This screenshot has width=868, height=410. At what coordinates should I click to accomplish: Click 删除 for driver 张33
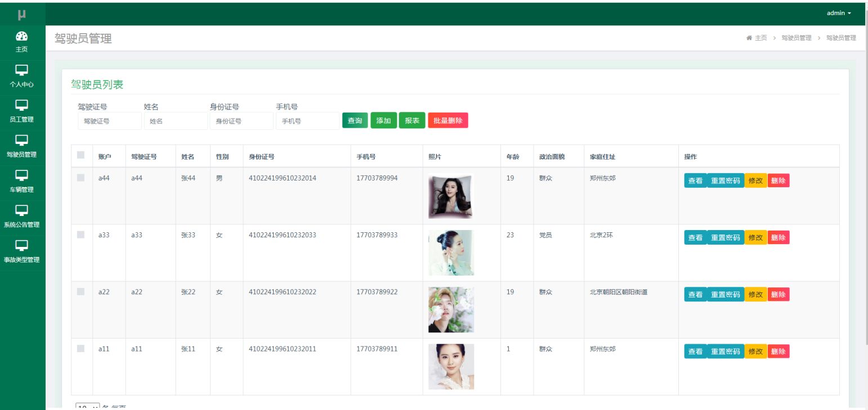point(778,237)
